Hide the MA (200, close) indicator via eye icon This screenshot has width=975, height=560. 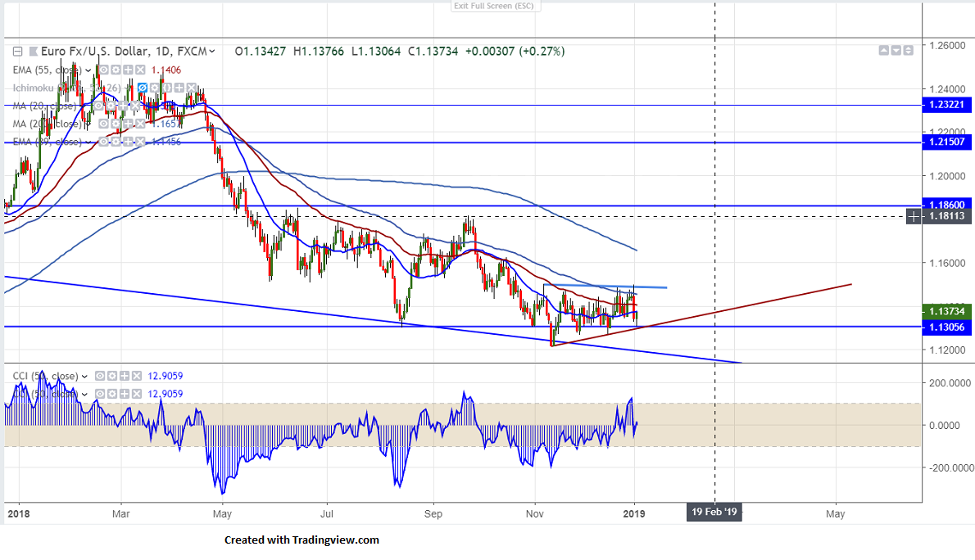104,124
